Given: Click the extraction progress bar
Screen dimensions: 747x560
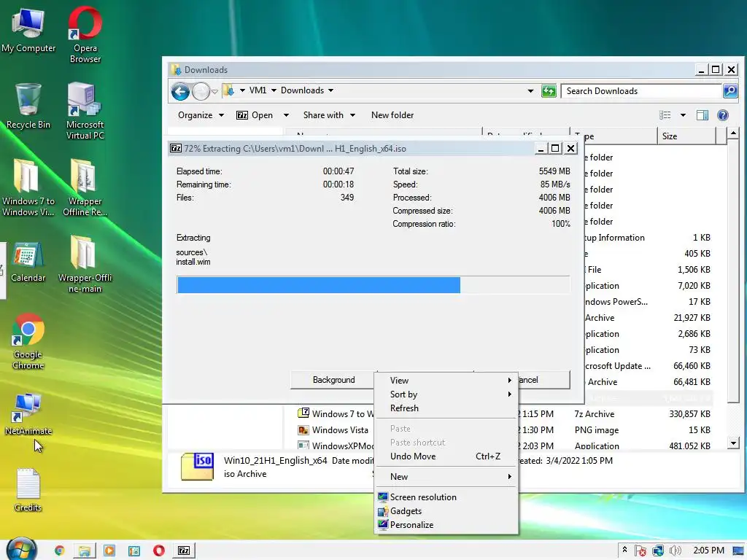Looking at the screenshot, I should pos(373,285).
